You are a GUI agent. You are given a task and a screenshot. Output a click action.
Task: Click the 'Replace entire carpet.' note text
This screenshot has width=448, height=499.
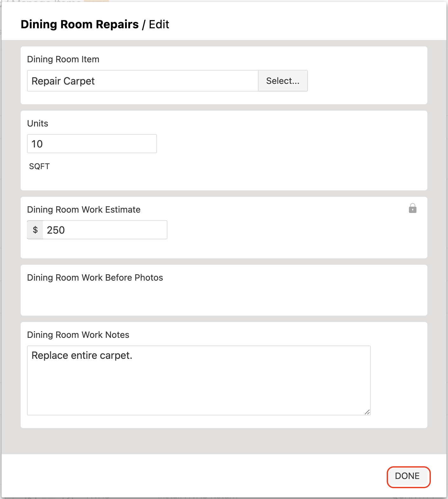82,355
